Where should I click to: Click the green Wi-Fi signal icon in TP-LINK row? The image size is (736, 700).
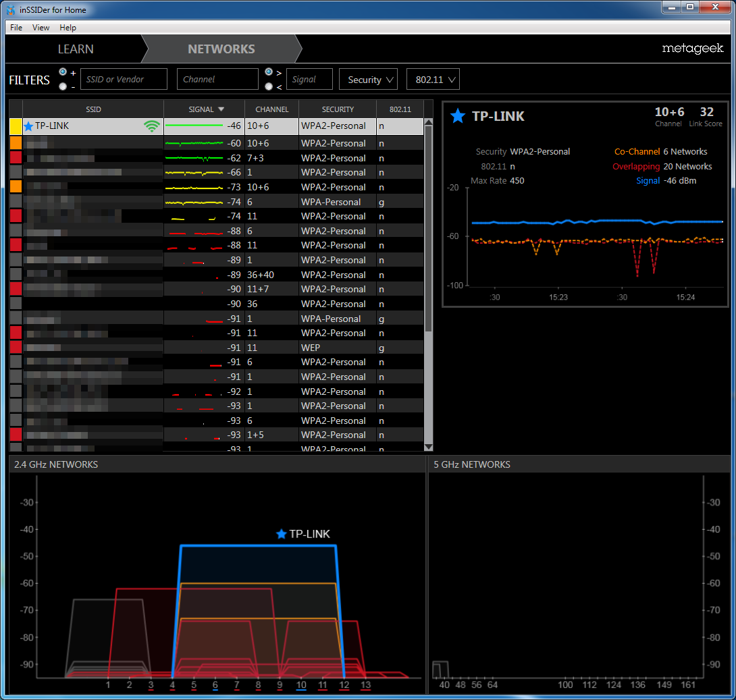pyautogui.click(x=152, y=126)
